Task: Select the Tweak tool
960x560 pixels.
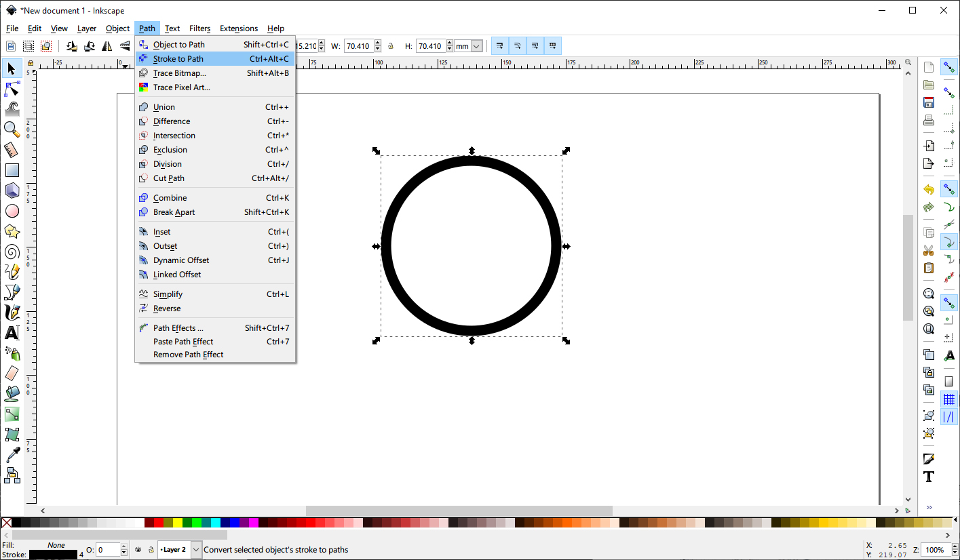Action: coord(12,109)
